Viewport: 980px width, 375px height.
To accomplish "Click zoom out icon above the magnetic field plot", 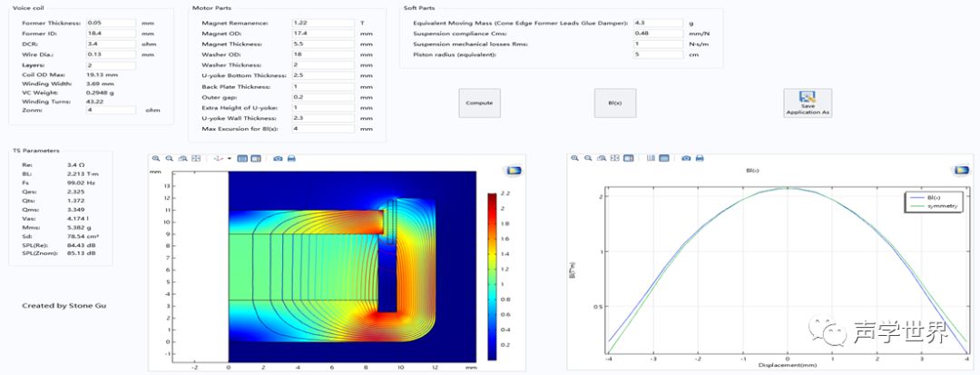I will (169, 158).
